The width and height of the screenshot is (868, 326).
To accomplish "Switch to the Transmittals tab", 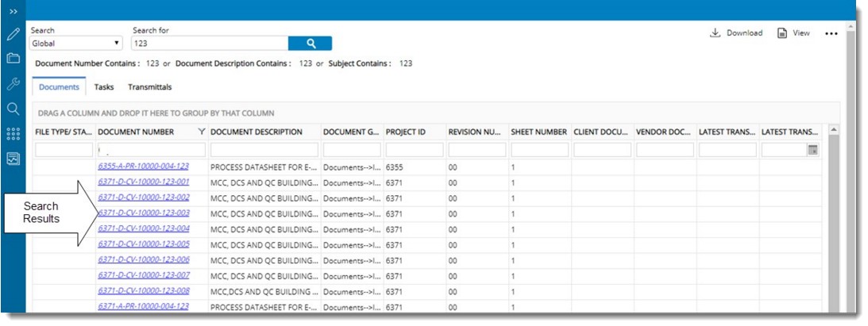I will [x=149, y=87].
